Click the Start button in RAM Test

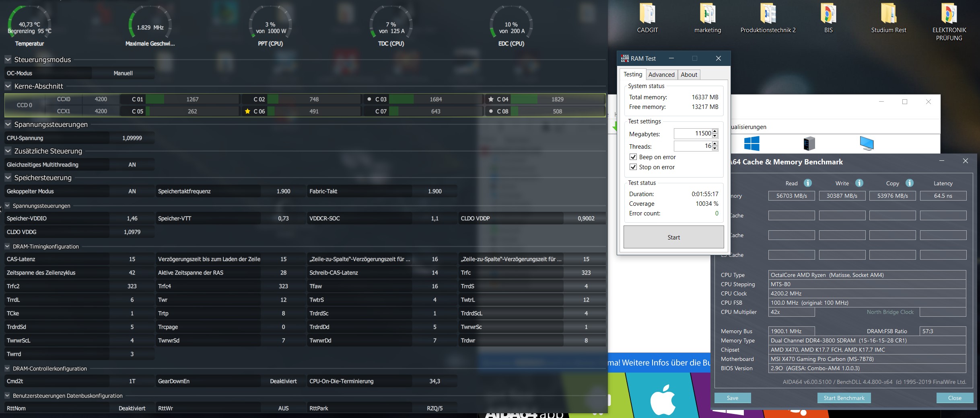pos(673,237)
